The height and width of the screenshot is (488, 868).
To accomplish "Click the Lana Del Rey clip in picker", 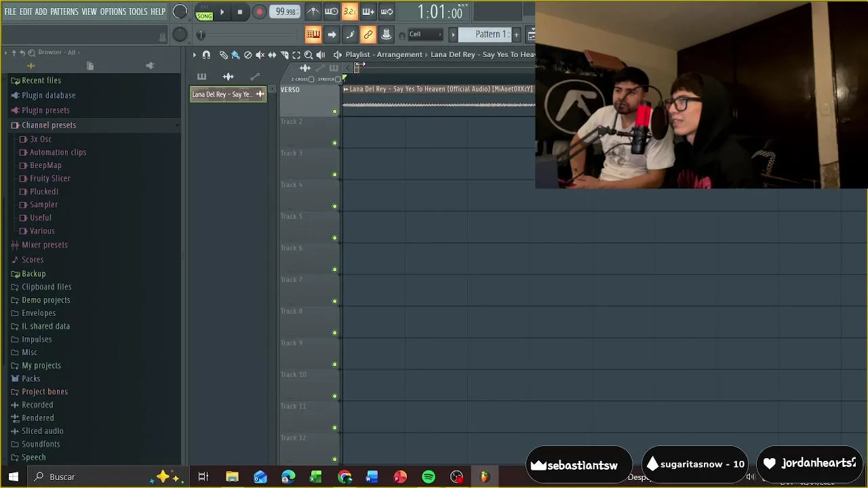I will [x=228, y=94].
